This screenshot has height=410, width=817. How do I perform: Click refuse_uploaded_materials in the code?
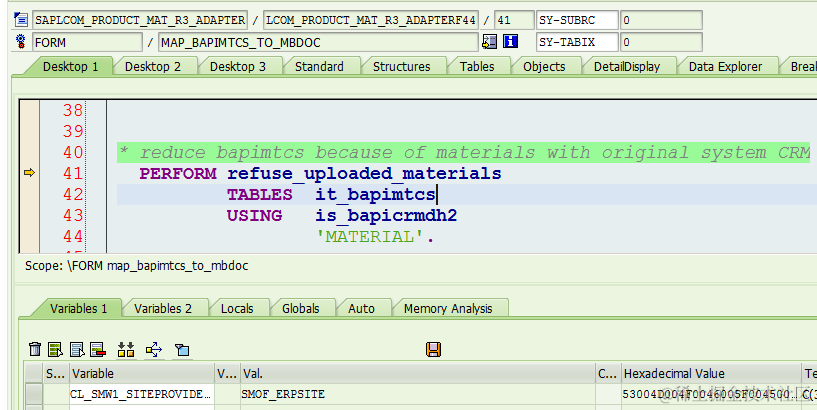click(x=364, y=173)
